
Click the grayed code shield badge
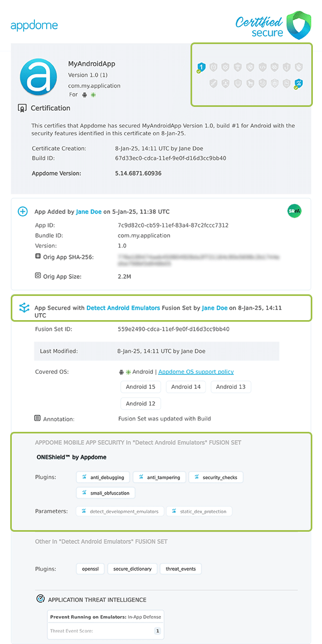(x=262, y=66)
